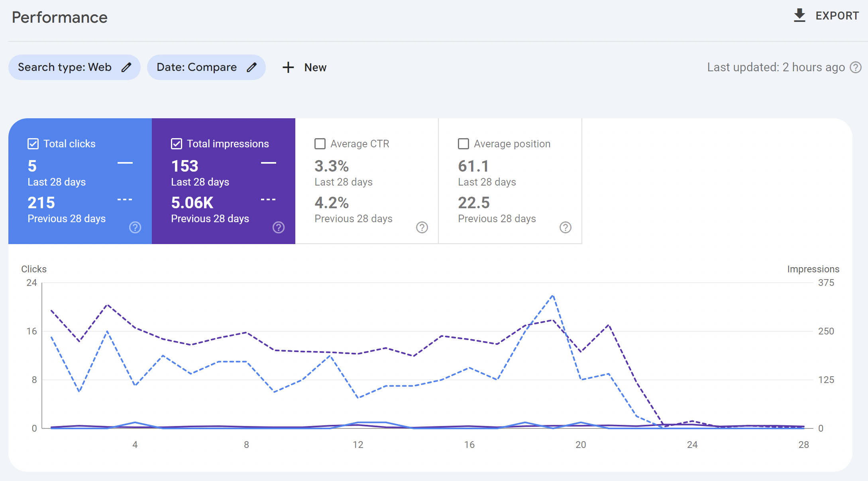868x481 pixels.
Task: Click pencil icon in Search type chip
Action: click(x=126, y=67)
